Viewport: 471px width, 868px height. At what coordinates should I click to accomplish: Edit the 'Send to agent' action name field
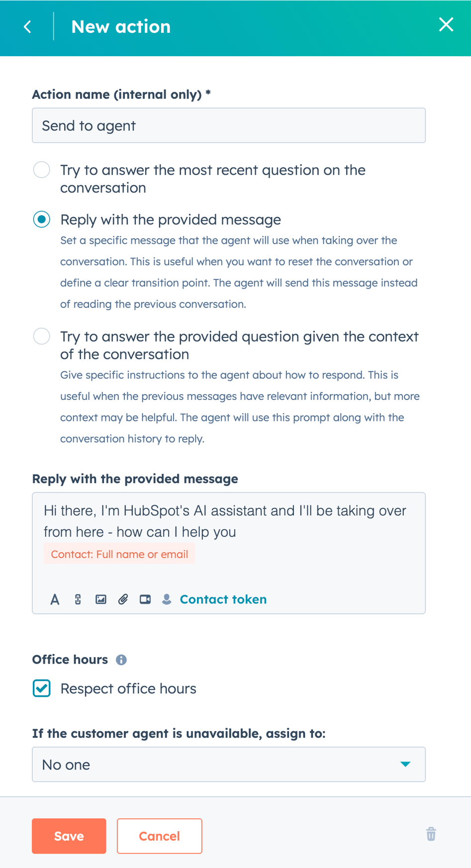pos(228,125)
